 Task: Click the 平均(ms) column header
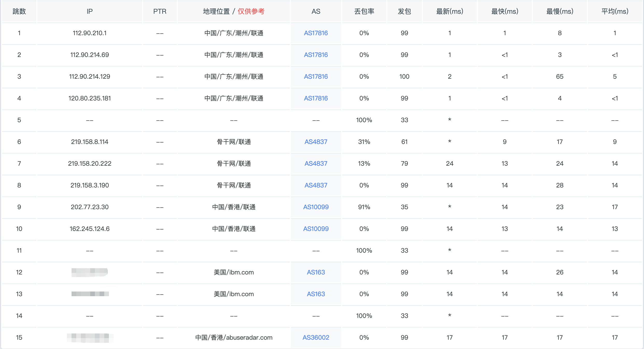[615, 11]
